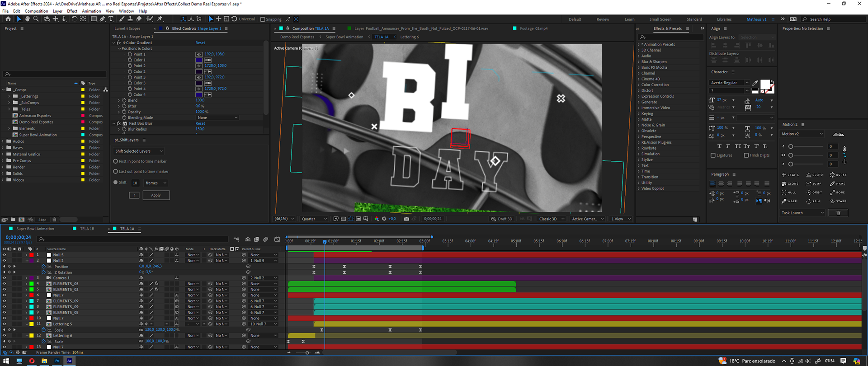Select the Shift radio option
The width and height of the screenshot is (868, 366).
coord(116,183)
